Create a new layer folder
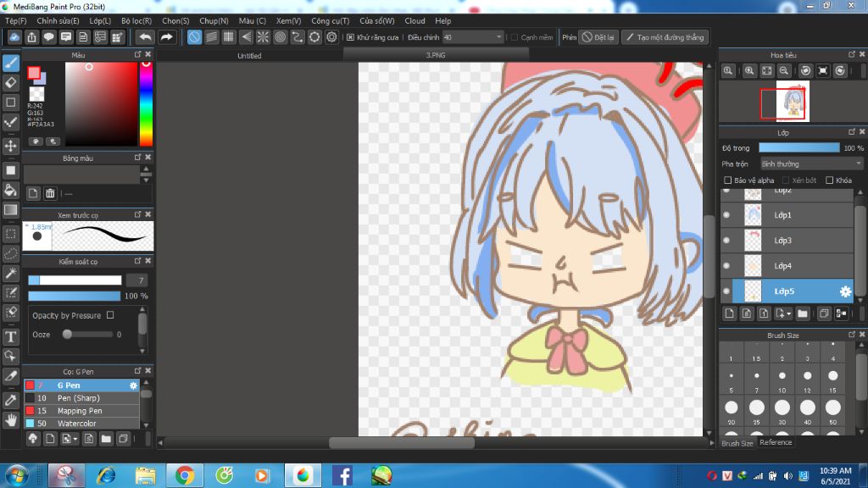The height and width of the screenshot is (488, 868). click(x=803, y=313)
